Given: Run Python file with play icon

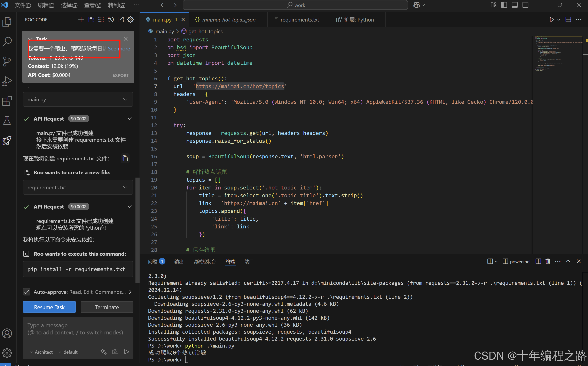Looking at the screenshot, I should point(552,20).
